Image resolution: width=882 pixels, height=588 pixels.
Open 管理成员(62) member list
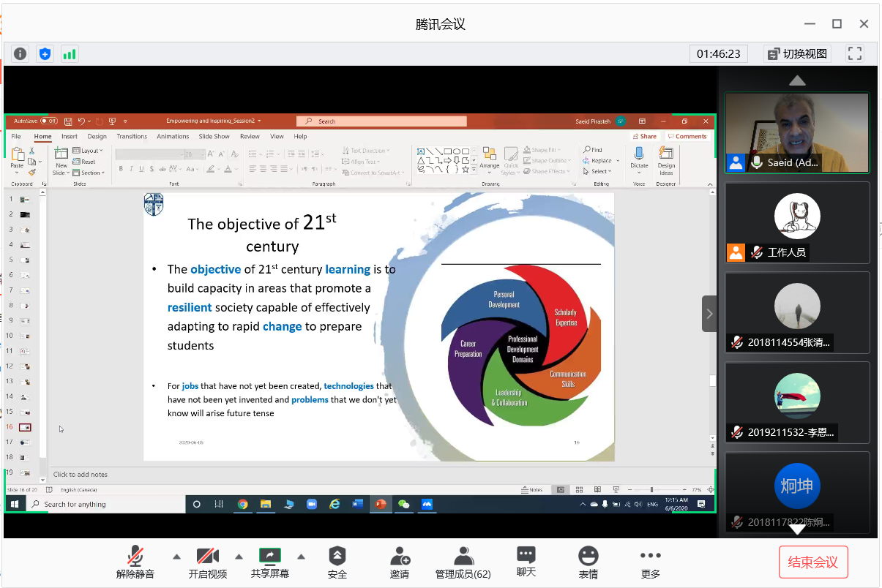(x=463, y=562)
